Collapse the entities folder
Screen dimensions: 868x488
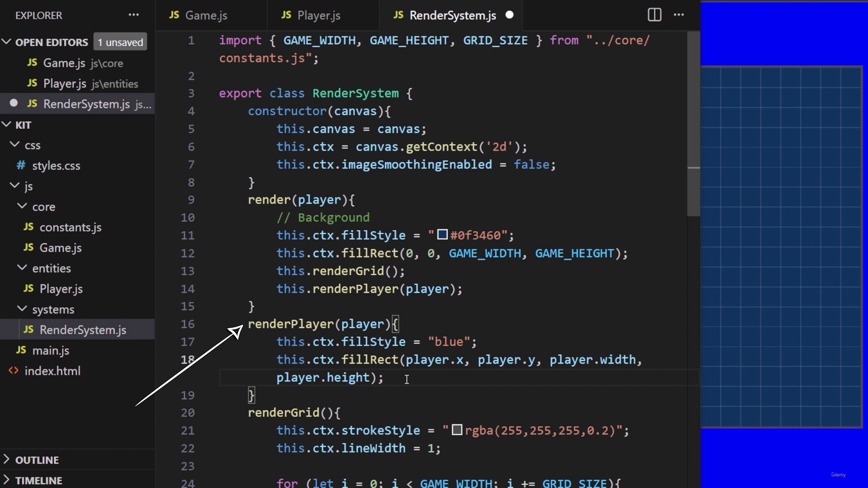pyautogui.click(x=22, y=268)
